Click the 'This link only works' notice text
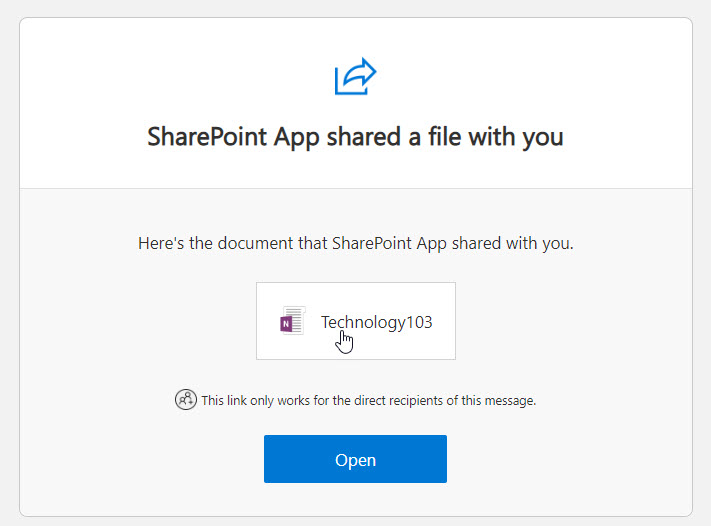This screenshot has width=711, height=526. [x=369, y=400]
